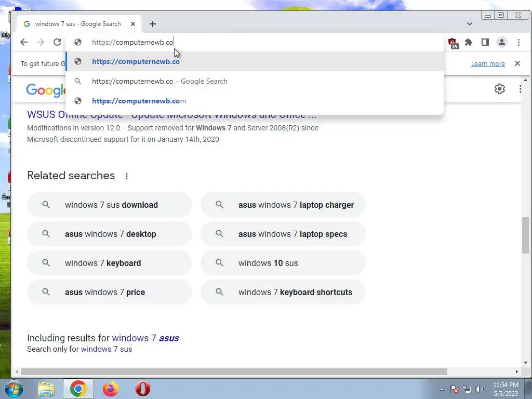The height and width of the screenshot is (399, 532).
Task: Open the network tray icon
Action: [x=467, y=389]
